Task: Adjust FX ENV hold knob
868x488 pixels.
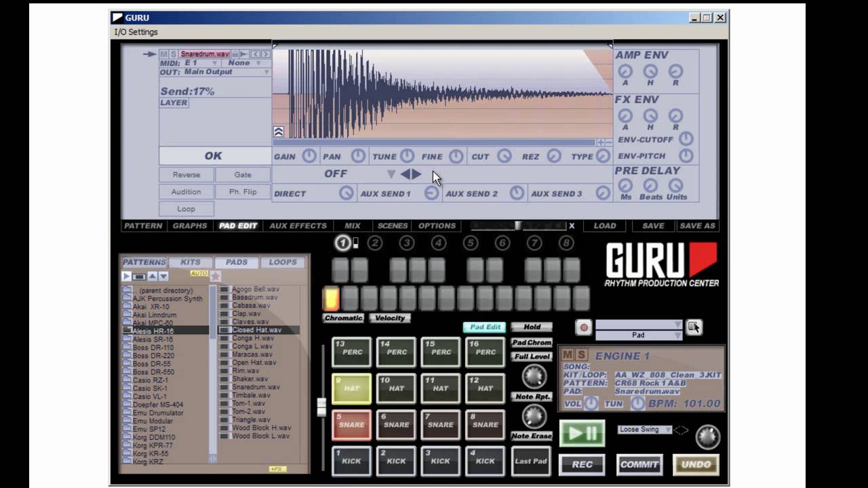Action: click(650, 116)
